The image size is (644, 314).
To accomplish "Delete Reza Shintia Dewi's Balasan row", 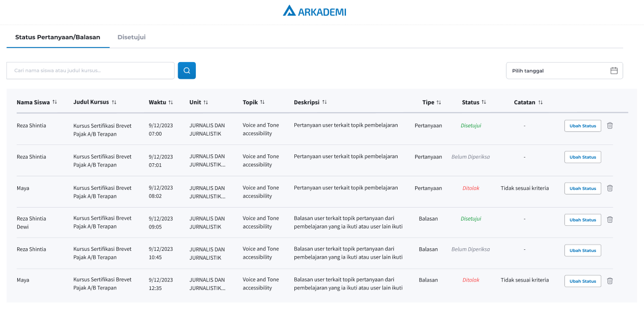I will pos(610,220).
